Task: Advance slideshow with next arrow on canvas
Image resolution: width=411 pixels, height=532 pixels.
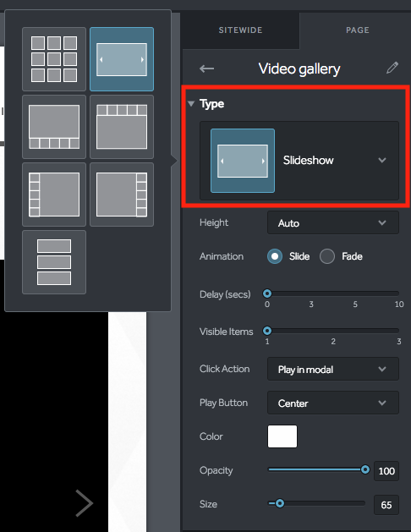Action: pyautogui.click(x=84, y=503)
